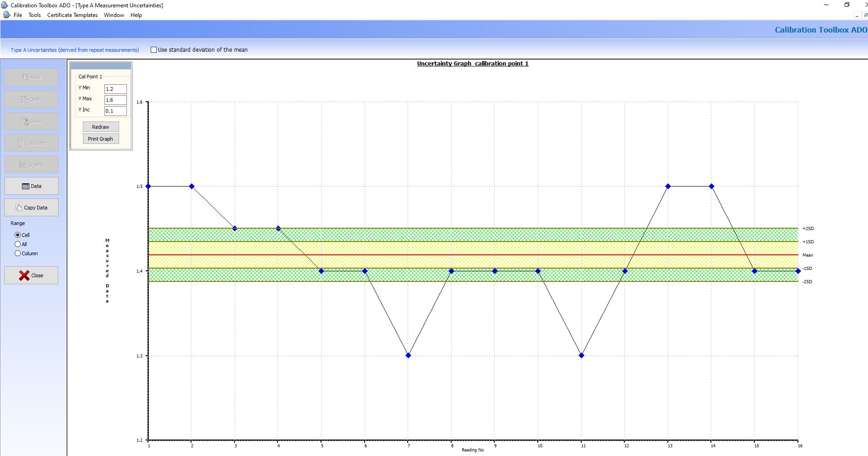Image resolution: width=868 pixels, height=456 pixels.
Task: Click the Data button with table icon
Action: pyautogui.click(x=31, y=186)
